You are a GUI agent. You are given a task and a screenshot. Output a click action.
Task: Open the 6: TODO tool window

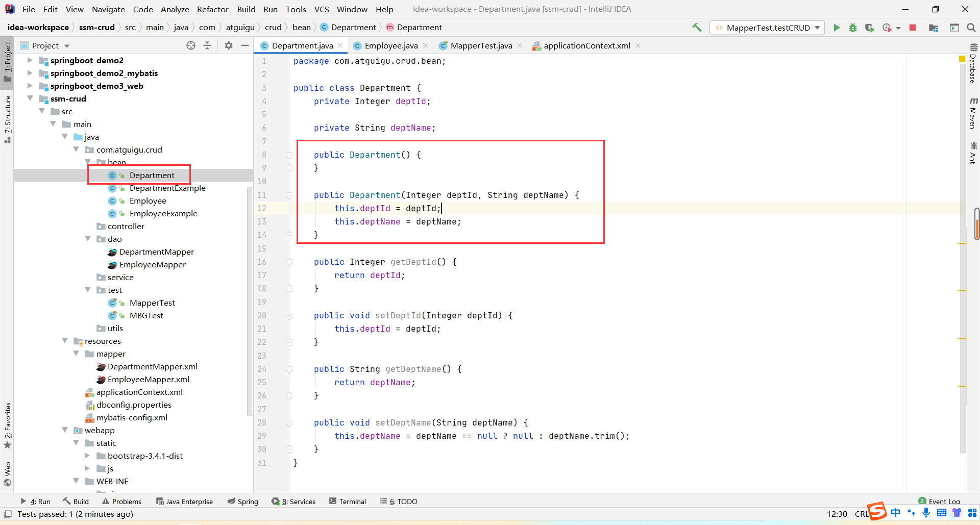coord(399,501)
